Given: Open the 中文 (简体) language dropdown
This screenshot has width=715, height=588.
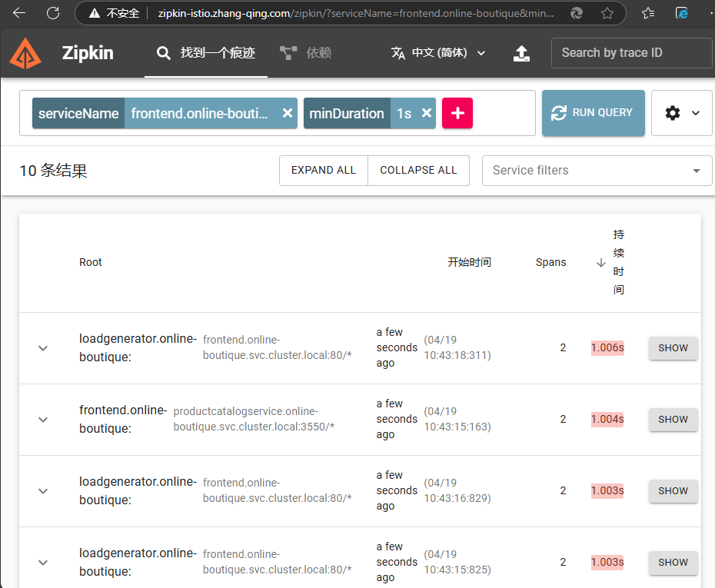Looking at the screenshot, I should 438,53.
